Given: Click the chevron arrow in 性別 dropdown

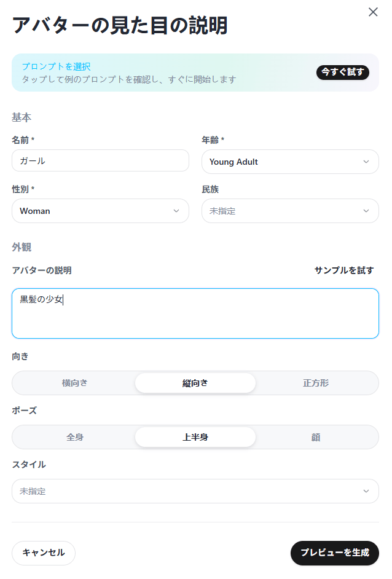Looking at the screenshot, I should pyautogui.click(x=176, y=211).
